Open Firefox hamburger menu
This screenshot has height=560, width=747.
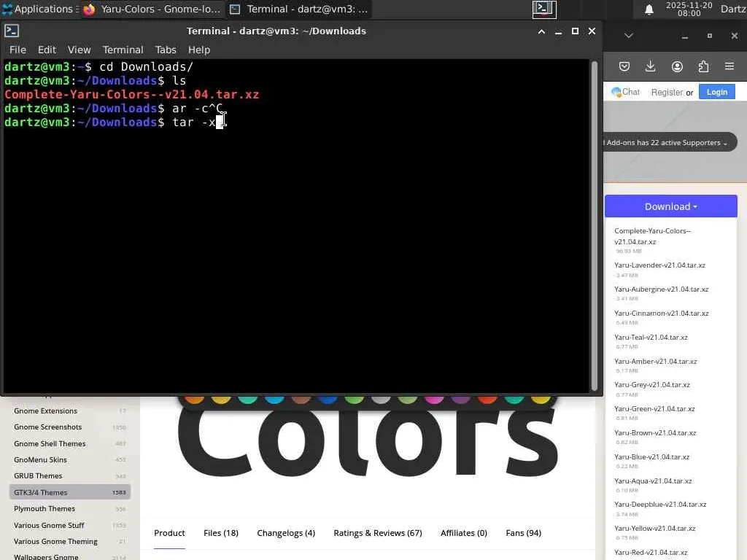click(729, 66)
